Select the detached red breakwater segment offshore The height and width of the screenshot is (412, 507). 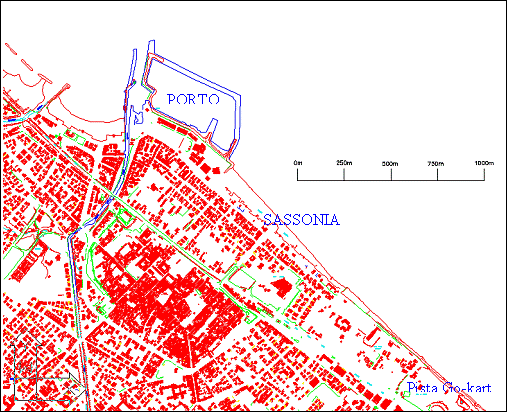[27, 65]
